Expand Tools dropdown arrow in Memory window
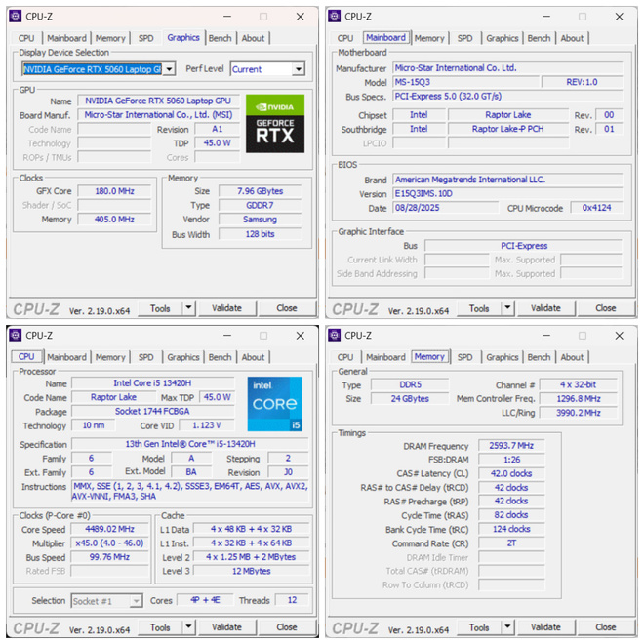The height and width of the screenshot is (644, 644). tap(507, 626)
